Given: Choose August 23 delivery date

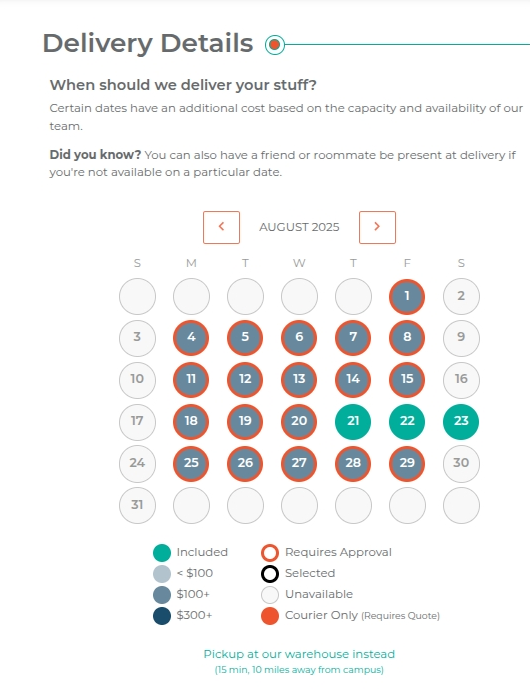Looking at the screenshot, I should 461,421.
